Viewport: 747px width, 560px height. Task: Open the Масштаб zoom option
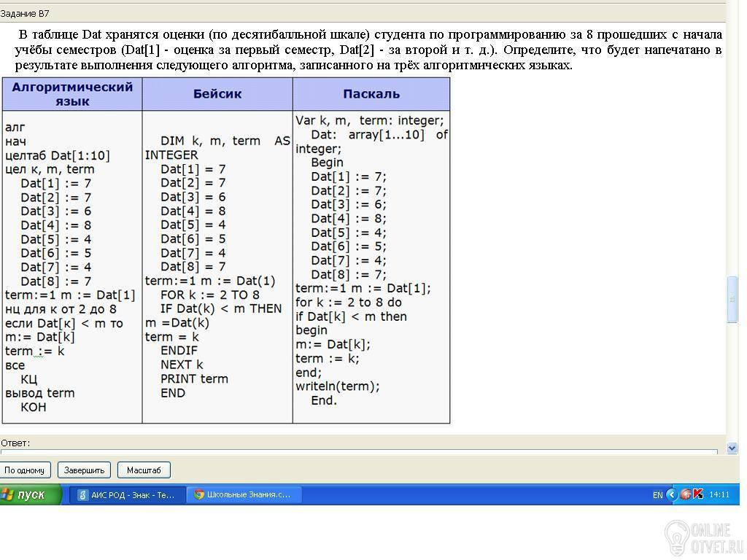point(144,470)
